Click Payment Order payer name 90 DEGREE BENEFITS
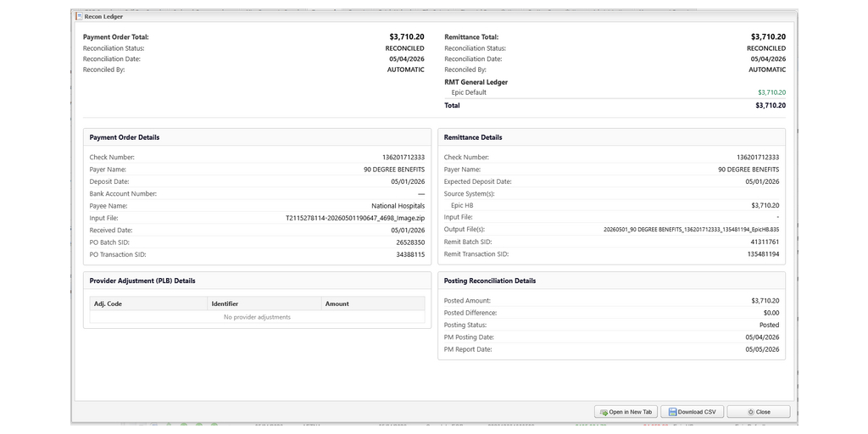The width and height of the screenshot is (868, 434). 394,170
